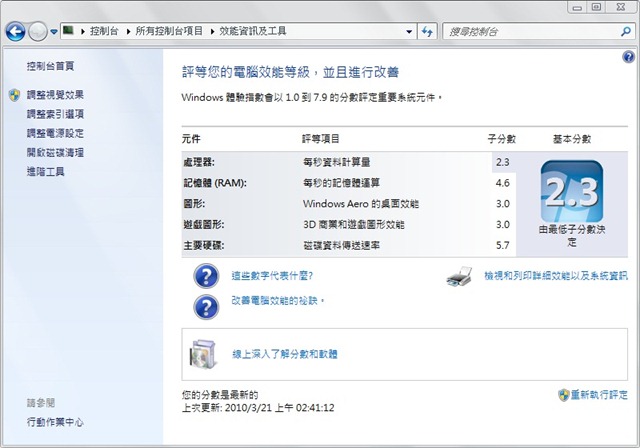Click the greyed Forward arrow button
The width and height of the screenshot is (640, 448).
(x=38, y=31)
